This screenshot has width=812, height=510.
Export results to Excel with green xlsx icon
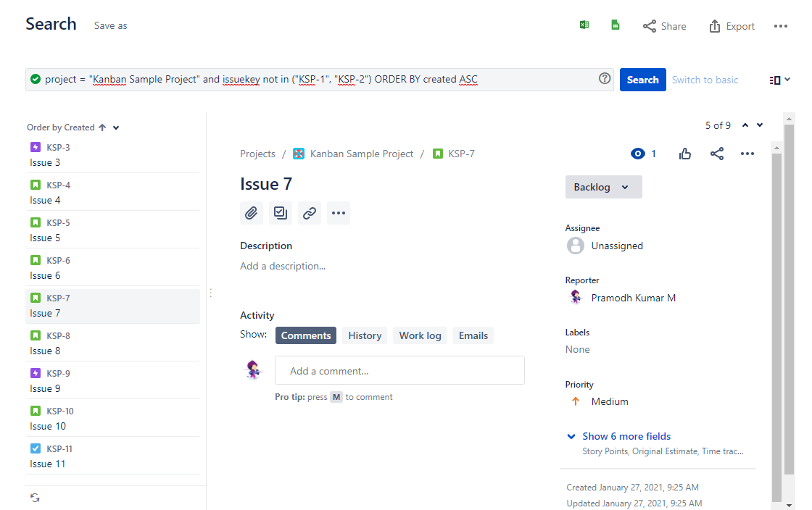point(584,24)
